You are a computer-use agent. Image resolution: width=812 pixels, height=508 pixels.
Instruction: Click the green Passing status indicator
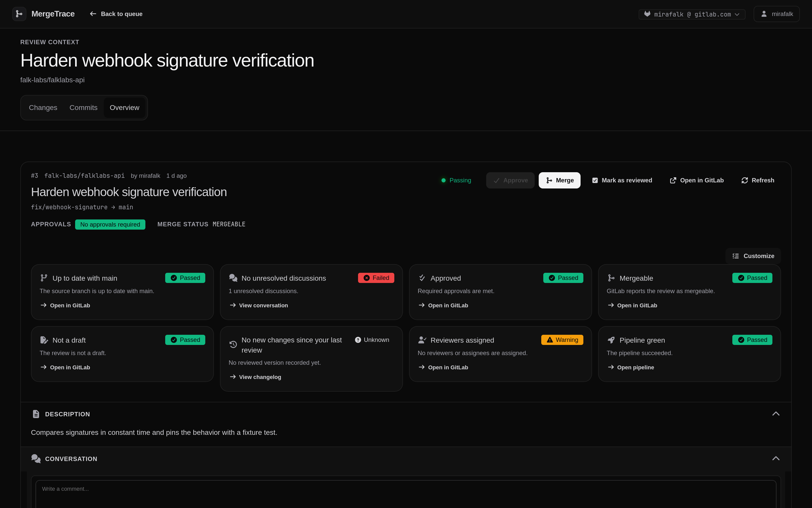[x=456, y=180]
